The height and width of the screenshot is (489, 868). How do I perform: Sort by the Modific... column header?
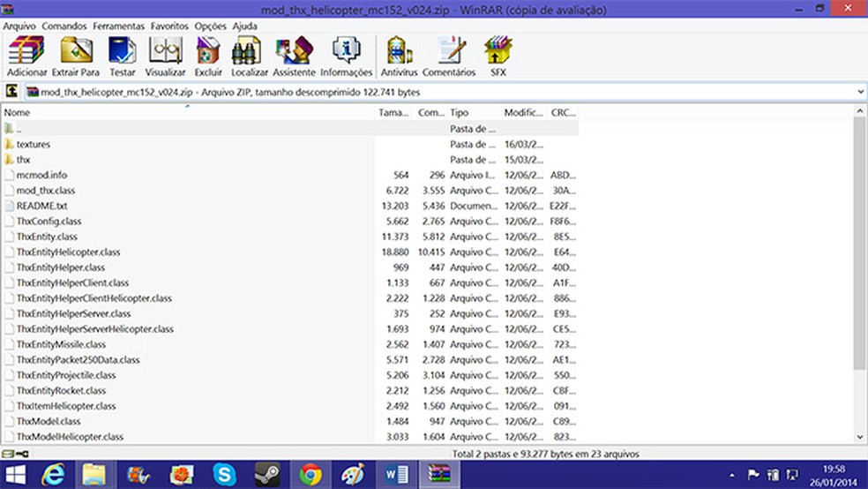pyautogui.click(x=524, y=112)
